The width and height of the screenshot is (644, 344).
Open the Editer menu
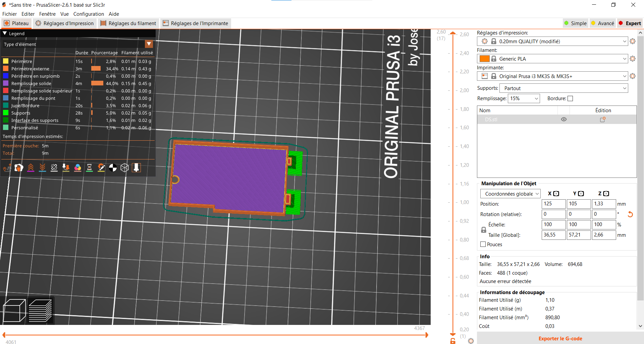pyautogui.click(x=28, y=14)
